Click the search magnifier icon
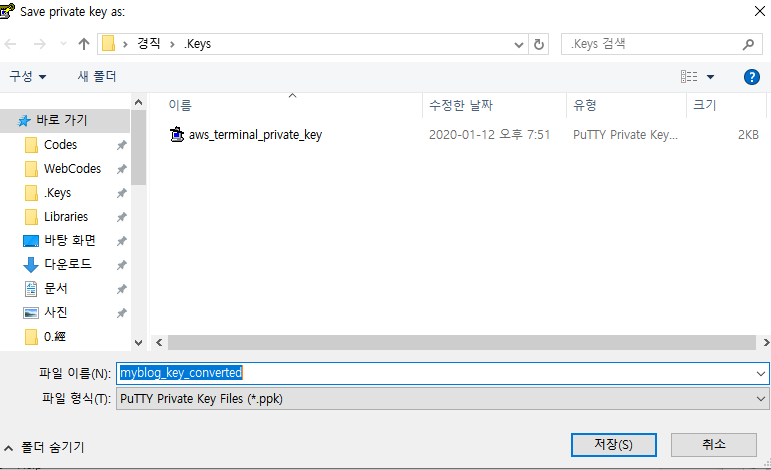 (x=748, y=44)
